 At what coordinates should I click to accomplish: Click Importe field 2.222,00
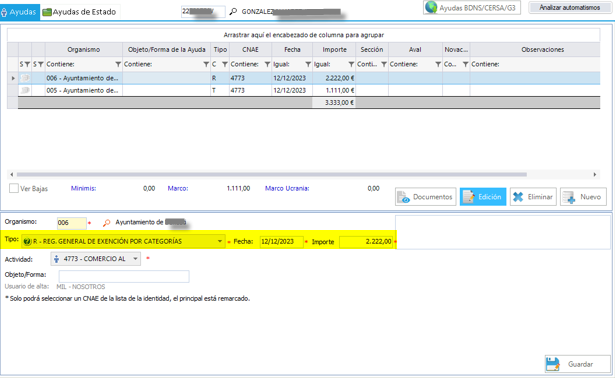[x=366, y=242]
